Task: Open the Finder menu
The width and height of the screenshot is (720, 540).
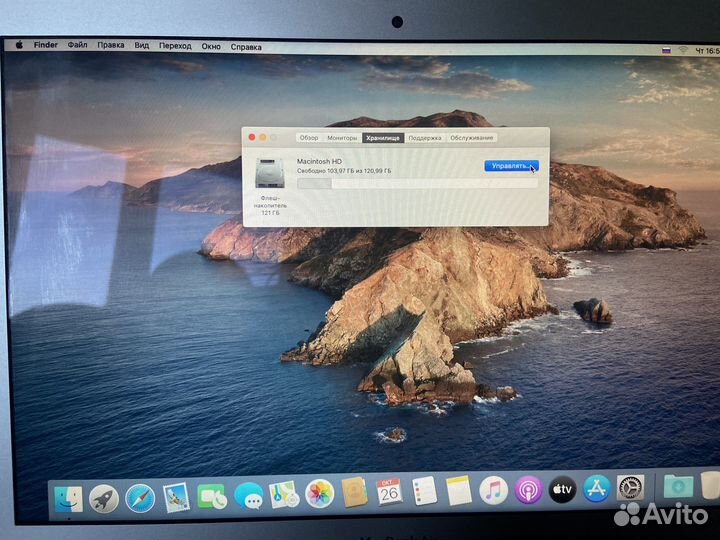Action: (45, 45)
